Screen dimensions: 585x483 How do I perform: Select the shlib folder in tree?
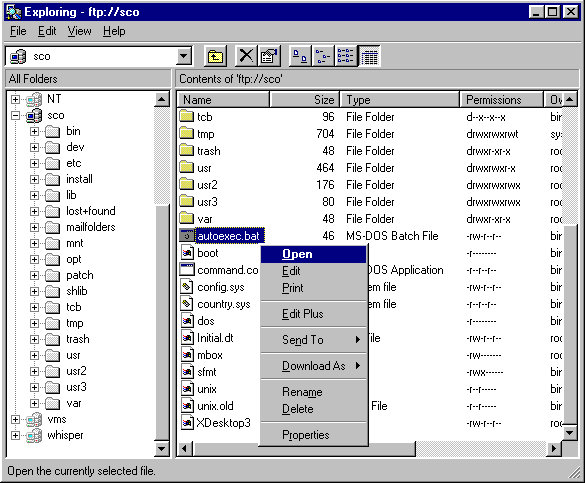pyautogui.click(x=76, y=291)
